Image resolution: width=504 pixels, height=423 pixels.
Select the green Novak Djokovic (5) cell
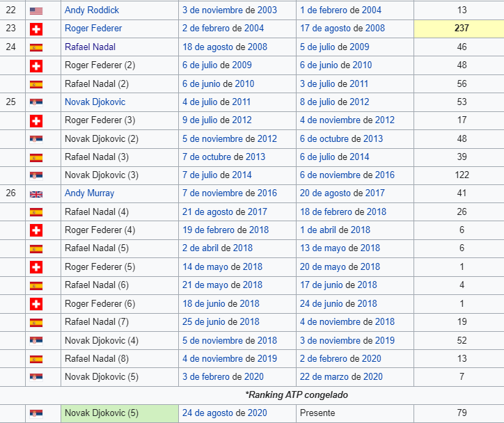point(120,413)
